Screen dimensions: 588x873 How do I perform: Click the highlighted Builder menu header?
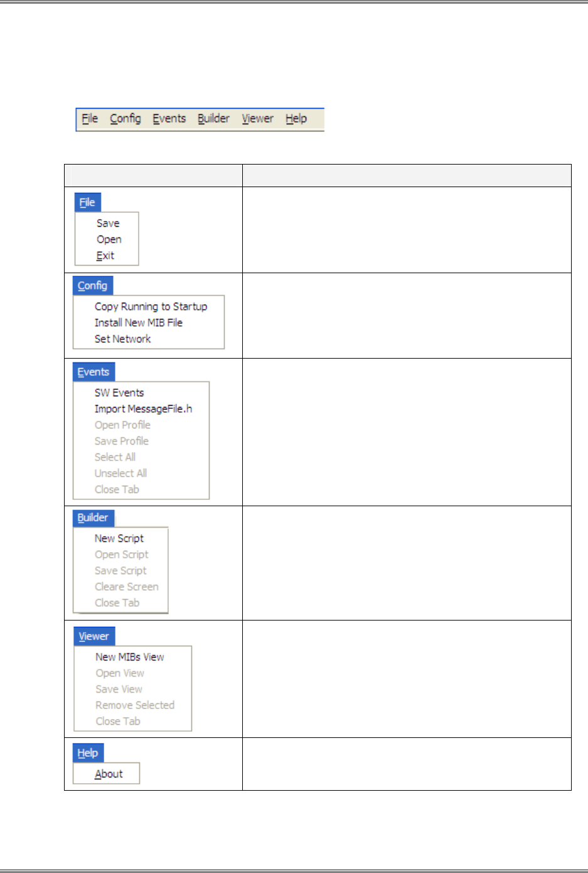point(93,518)
